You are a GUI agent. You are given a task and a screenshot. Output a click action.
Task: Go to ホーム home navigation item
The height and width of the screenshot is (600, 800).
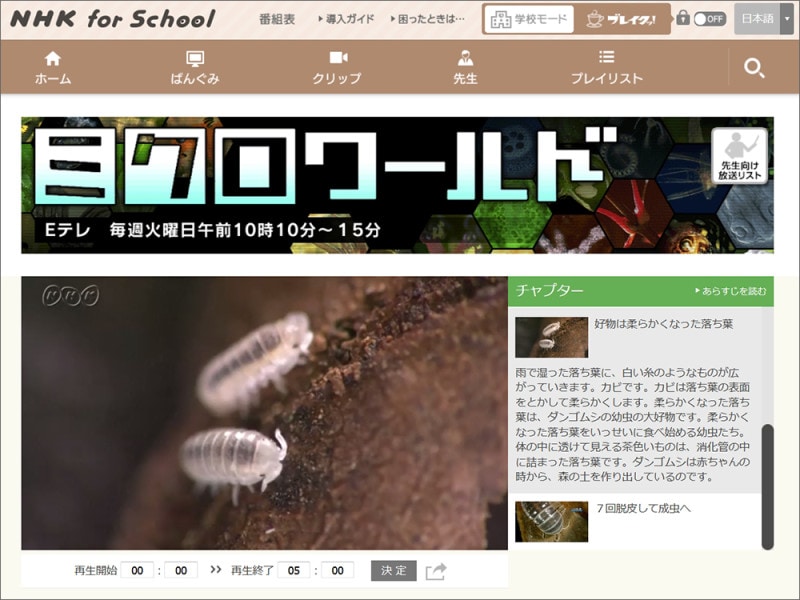click(x=53, y=67)
